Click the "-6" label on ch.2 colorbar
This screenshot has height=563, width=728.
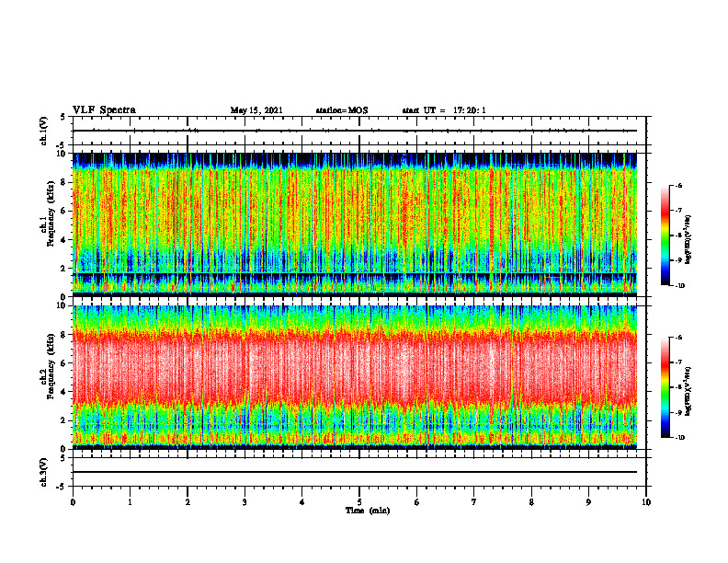678,338
